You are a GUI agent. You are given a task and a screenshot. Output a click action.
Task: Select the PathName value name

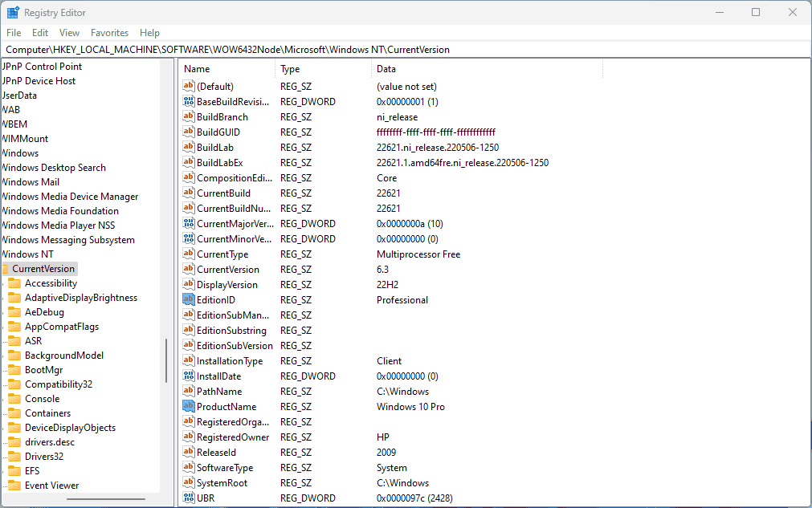pos(219,392)
